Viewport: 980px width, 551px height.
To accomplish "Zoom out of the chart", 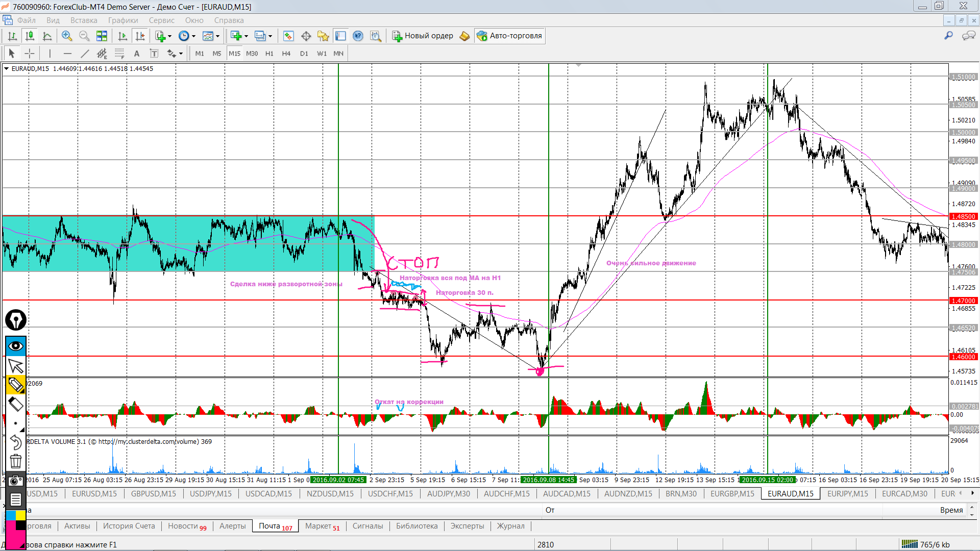I will pos(84,36).
